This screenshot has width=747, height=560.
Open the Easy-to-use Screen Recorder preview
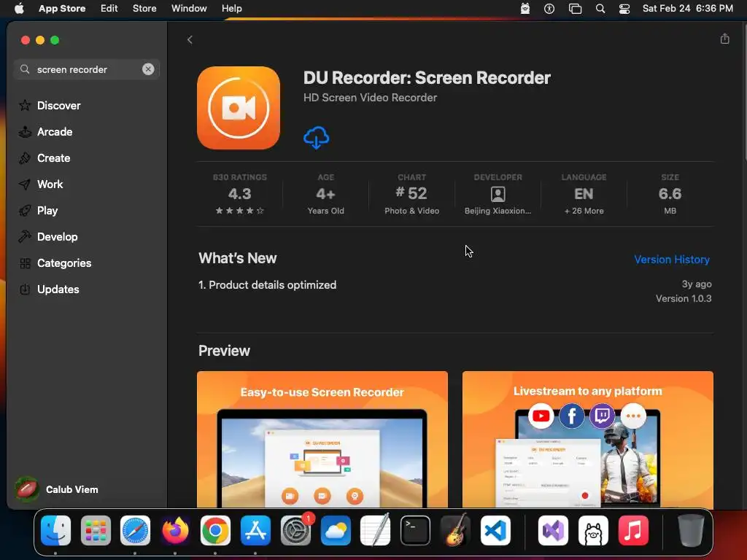[322, 439]
